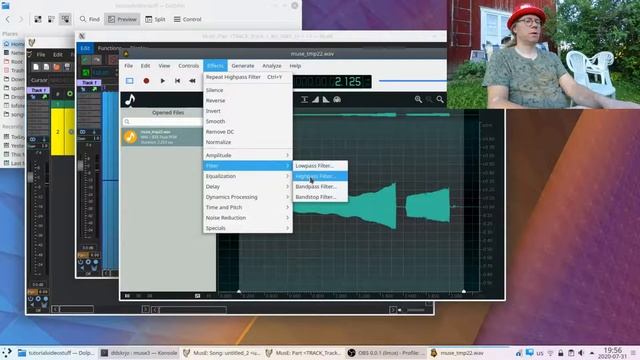Choose Remove DC from the Effects menu
The image size is (640, 360).
(x=248, y=132)
